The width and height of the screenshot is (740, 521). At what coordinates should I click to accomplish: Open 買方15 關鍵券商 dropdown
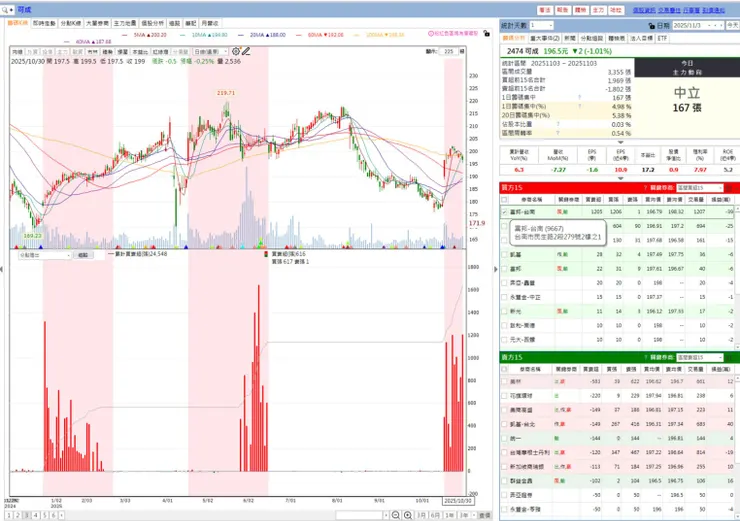coord(699,188)
